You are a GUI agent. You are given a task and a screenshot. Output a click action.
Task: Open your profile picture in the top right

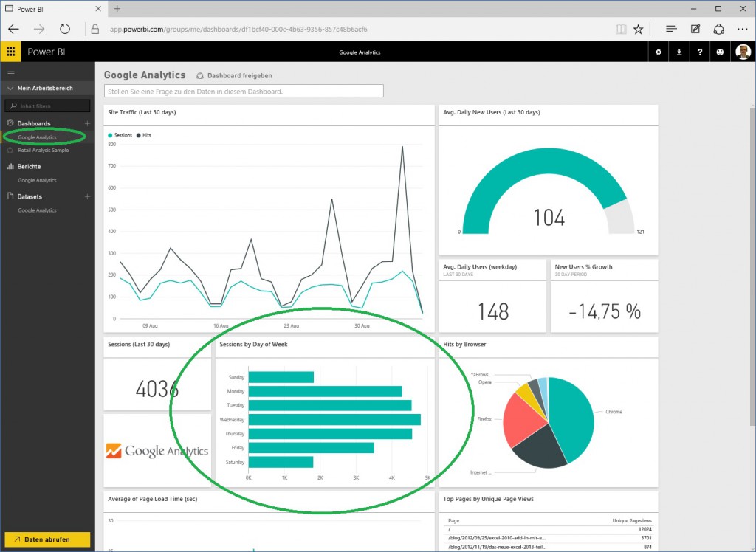point(743,52)
